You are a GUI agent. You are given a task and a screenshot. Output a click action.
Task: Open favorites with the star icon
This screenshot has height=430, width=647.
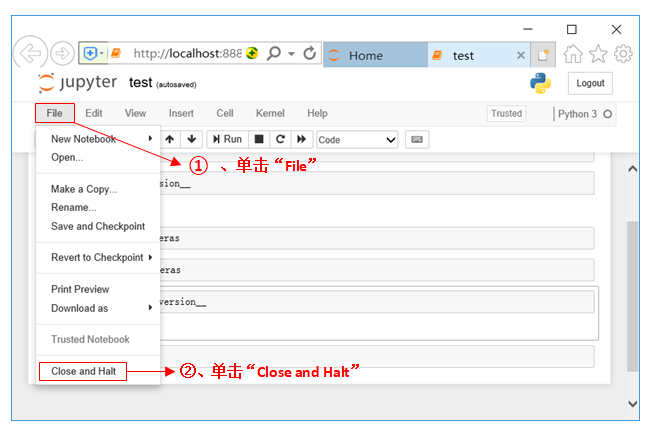[x=598, y=54]
